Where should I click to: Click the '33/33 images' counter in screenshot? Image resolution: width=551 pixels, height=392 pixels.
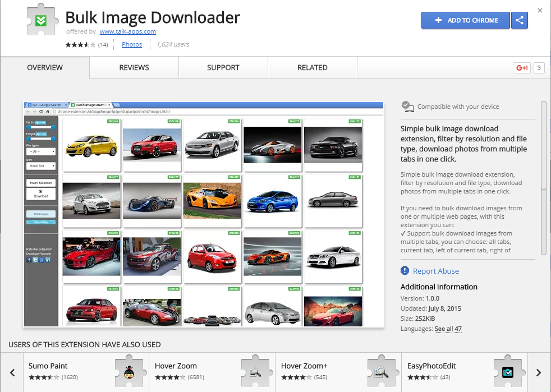pos(41,214)
